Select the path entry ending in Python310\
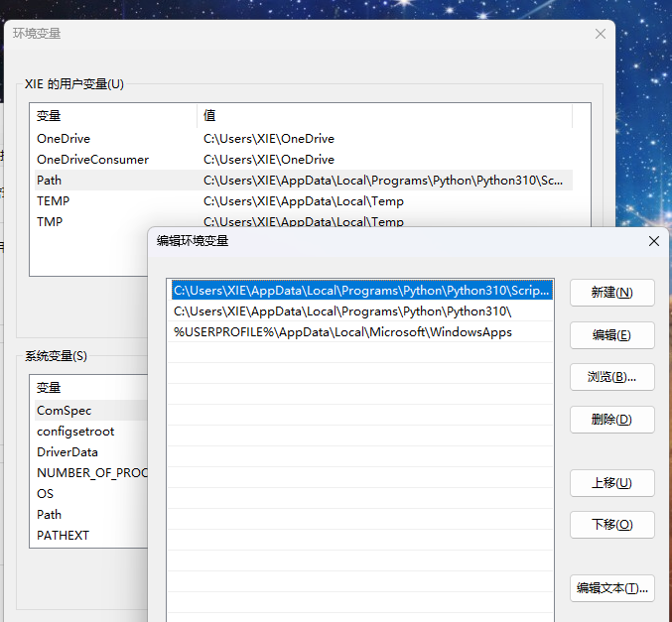The width and height of the screenshot is (672, 622). pyautogui.click(x=360, y=311)
